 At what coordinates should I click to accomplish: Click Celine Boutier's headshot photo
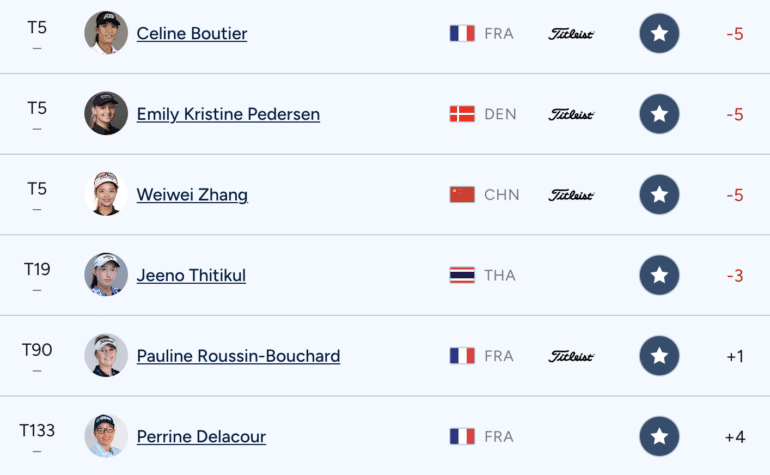click(106, 33)
